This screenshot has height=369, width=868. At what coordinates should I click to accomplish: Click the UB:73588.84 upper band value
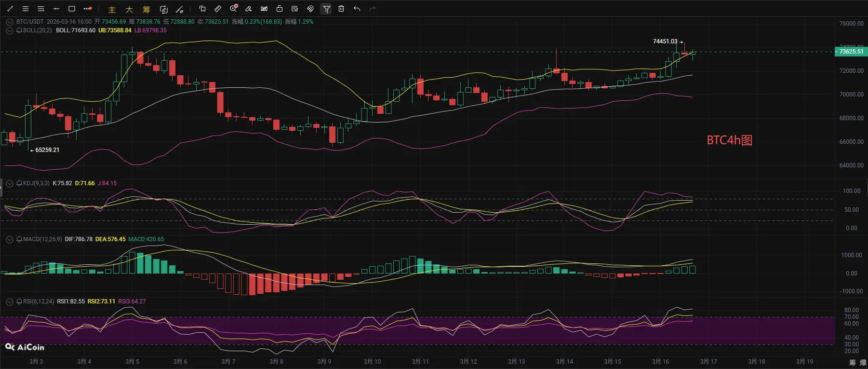pyautogui.click(x=115, y=30)
